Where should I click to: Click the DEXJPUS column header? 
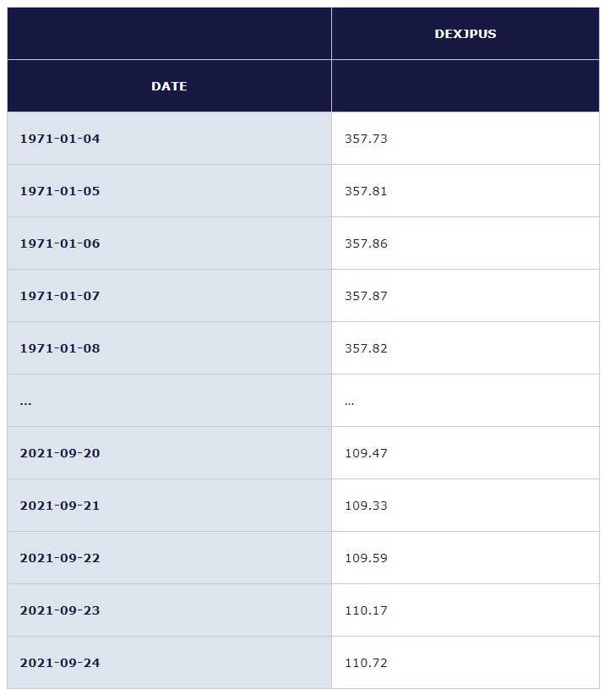pyautogui.click(x=465, y=34)
